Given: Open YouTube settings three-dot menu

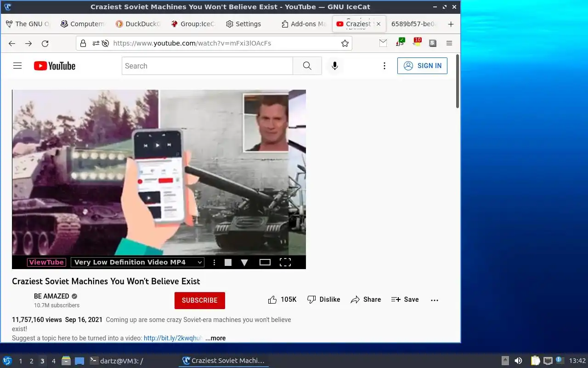Looking at the screenshot, I should click(384, 66).
